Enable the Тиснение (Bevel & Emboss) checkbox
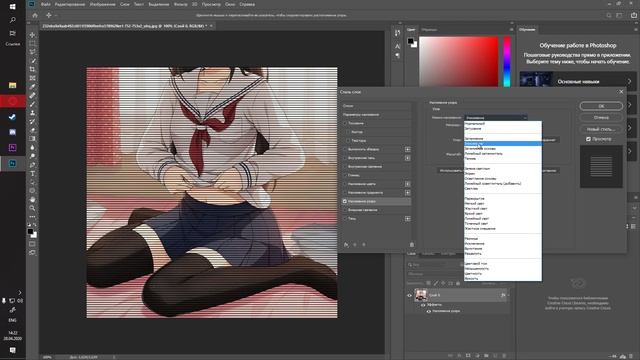 click(345, 123)
